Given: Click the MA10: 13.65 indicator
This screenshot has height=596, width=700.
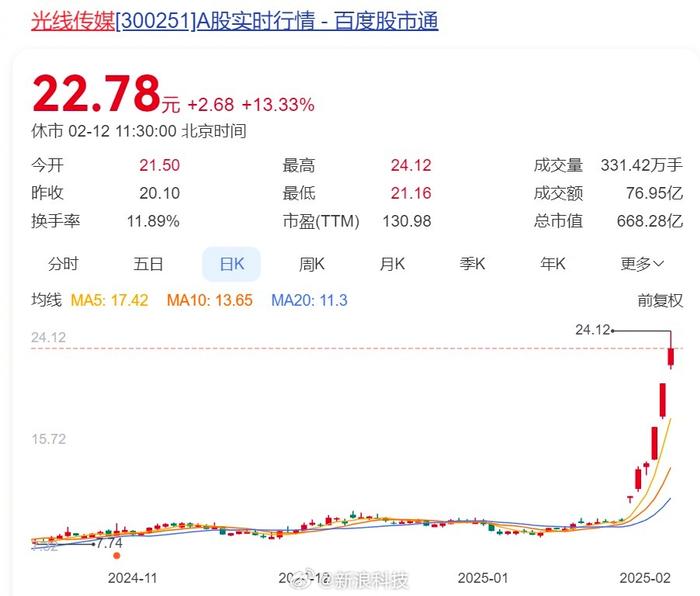Looking at the screenshot, I should click(210, 300).
